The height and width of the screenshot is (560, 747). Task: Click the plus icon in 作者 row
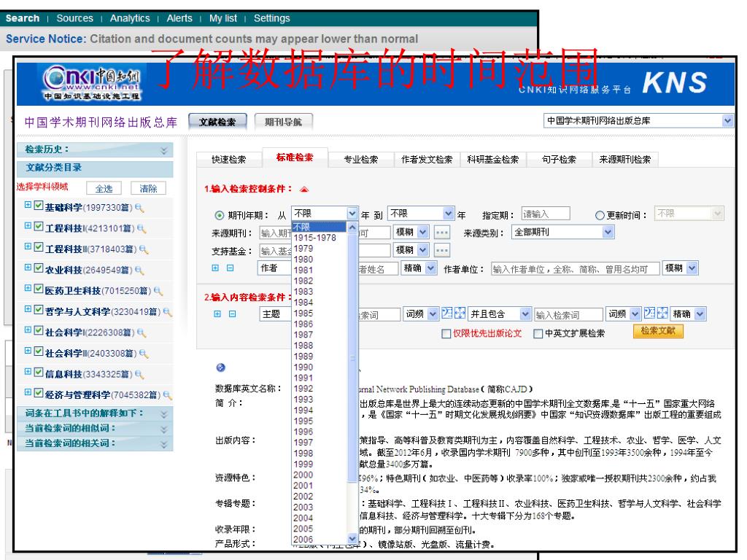(215, 268)
